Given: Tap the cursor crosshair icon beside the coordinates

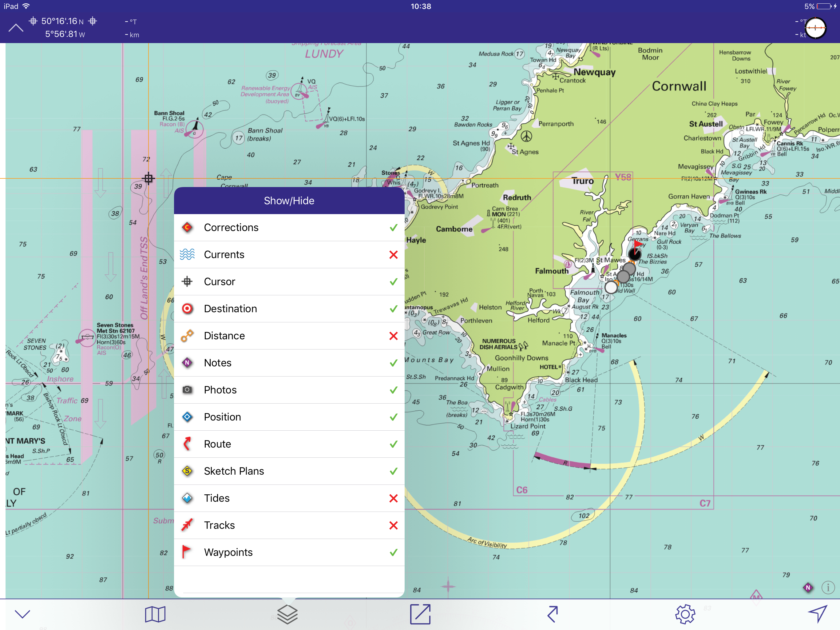Looking at the screenshot, I should click(33, 21).
